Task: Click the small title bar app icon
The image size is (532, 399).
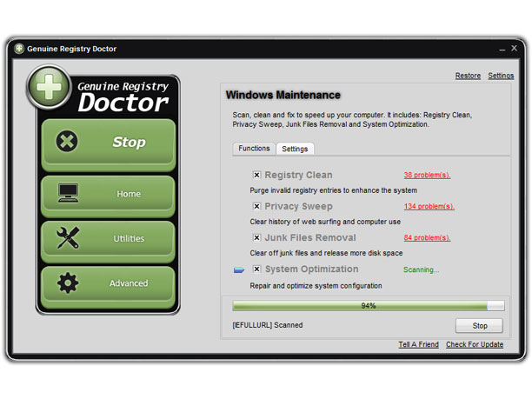Action: [x=19, y=49]
